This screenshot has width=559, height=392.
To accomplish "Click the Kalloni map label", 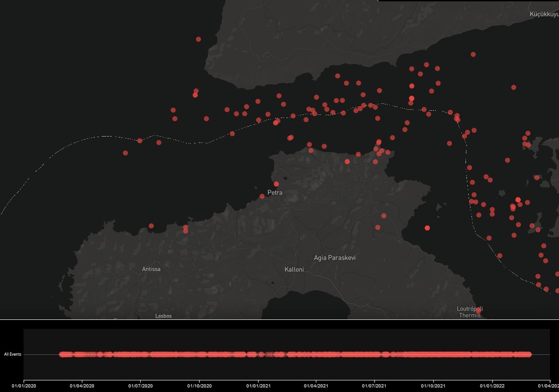I will pyautogui.click(x=294, y=270).
